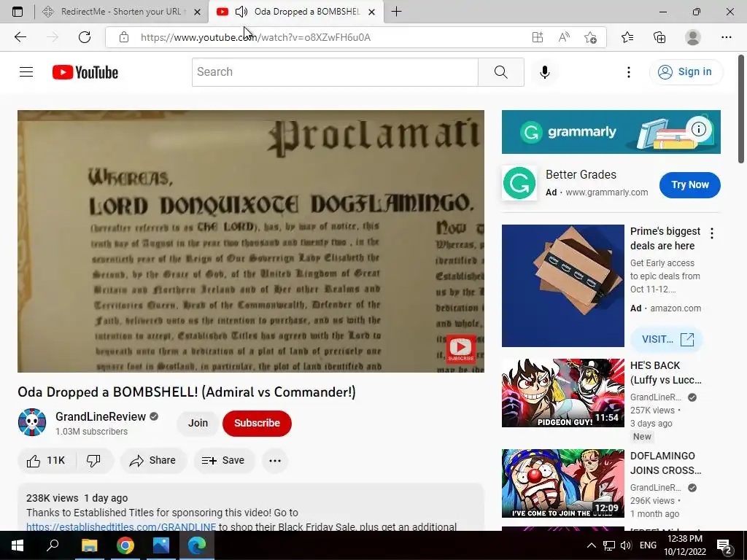Open Edge Favorites list

627,37
